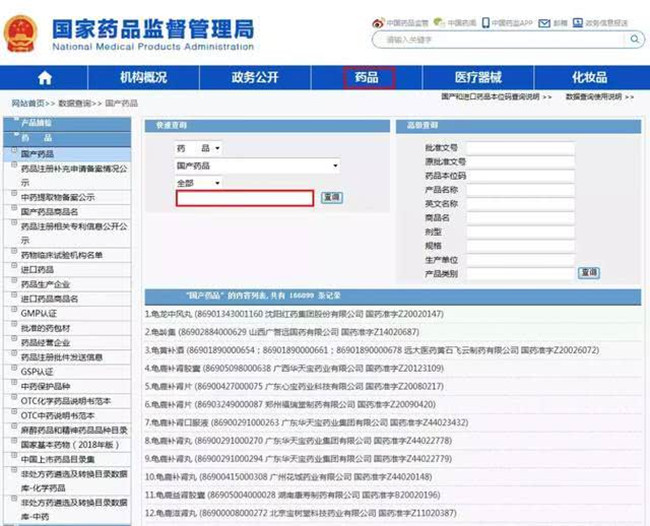This screenshot has height=526, width=650.
Task: Select 药品注册批件发送信息 in sidebar
Action: coord(62,357)
